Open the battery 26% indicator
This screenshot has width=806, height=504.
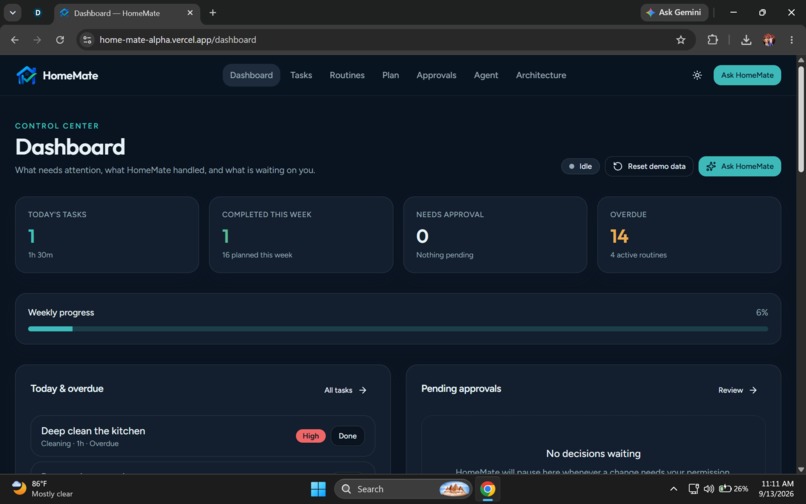734,489
